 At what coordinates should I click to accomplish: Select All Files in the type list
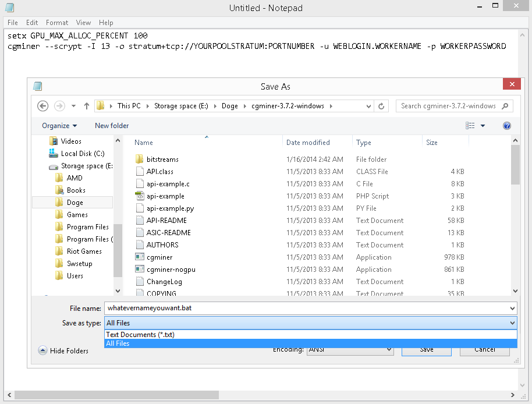coord(118,343)
